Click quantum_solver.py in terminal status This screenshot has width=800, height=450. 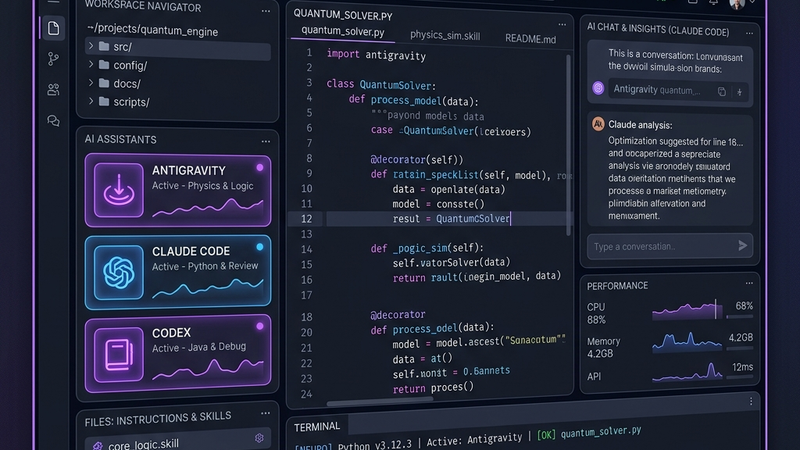tap(601, 432)
